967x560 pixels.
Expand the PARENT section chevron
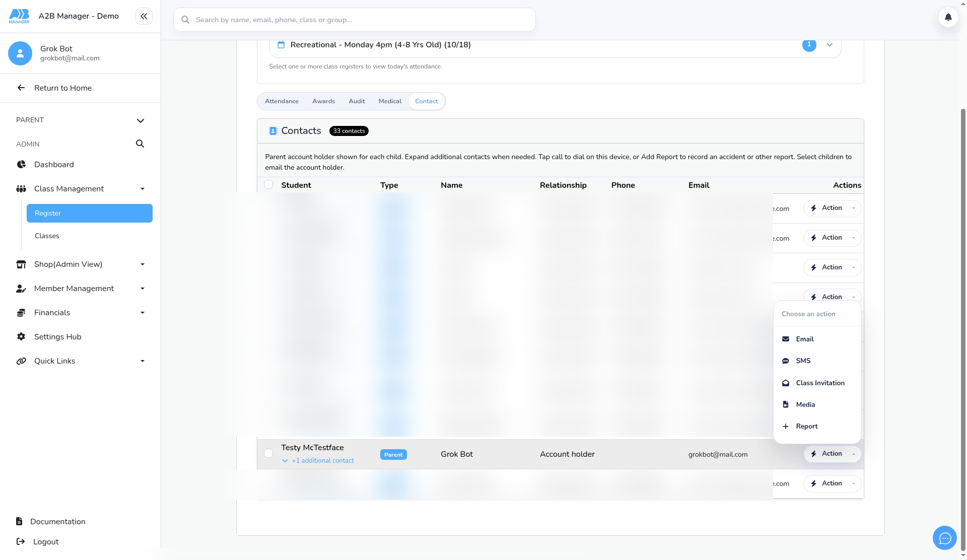pyautogui.click(x=141, y=120)
